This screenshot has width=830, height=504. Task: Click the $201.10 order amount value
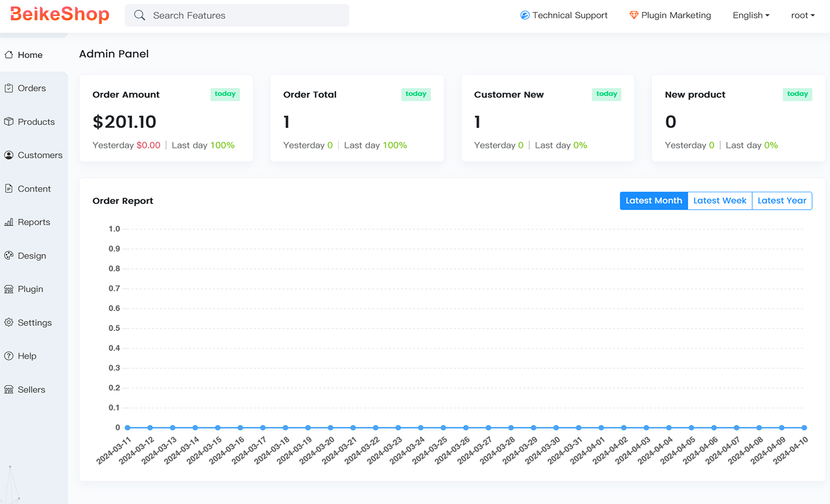click(x=124, y=122)
